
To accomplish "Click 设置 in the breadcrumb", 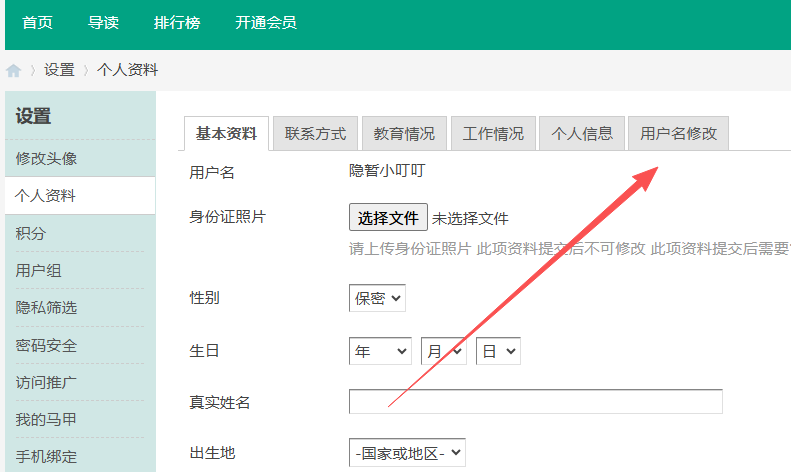I will [x=59, y=70].
